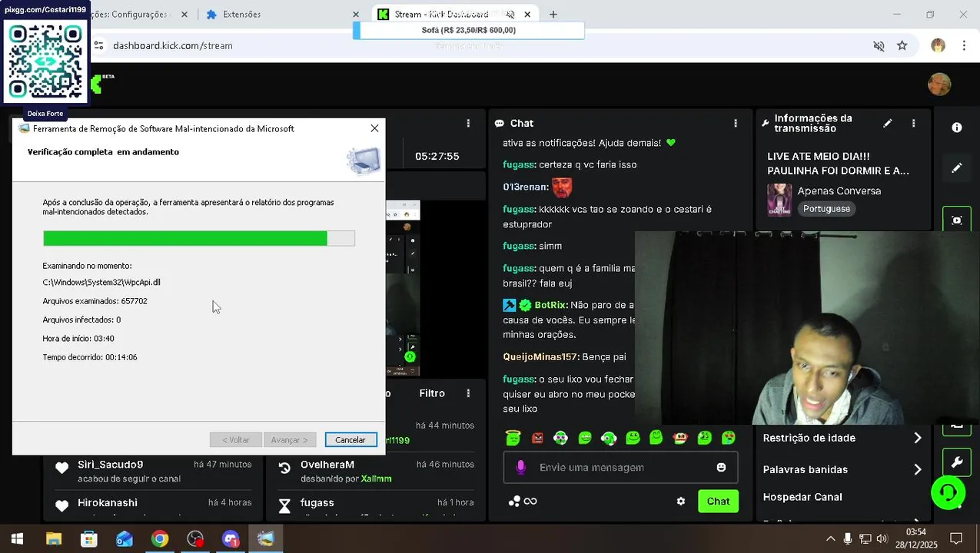Open Kick account avatar menu
This screenshot has width=980, height=553.
click(939, 84)
